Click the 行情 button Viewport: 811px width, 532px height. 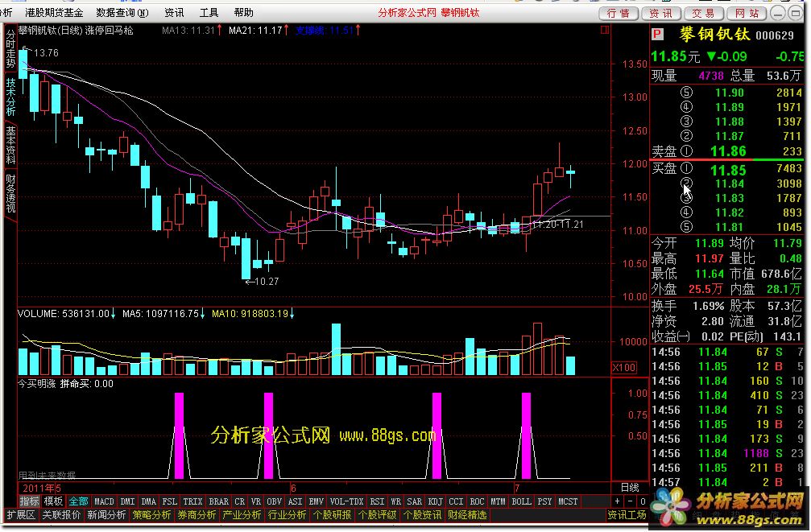[619, 13]
